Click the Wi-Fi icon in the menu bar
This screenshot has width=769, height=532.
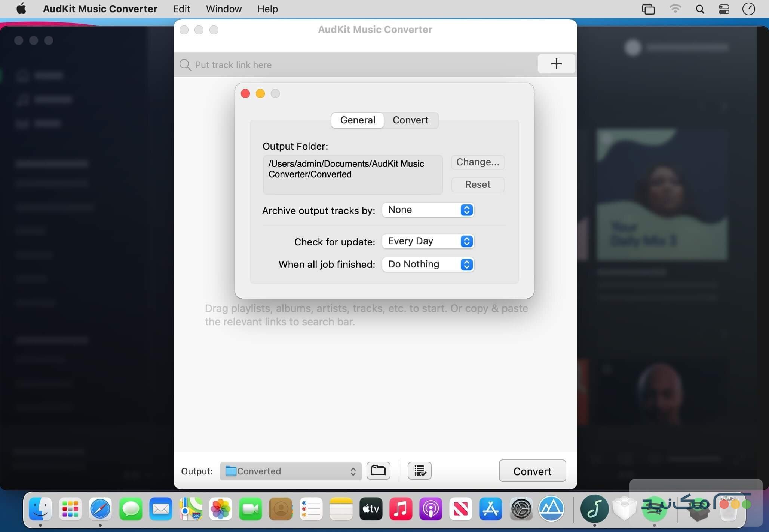pyautogui.click(x=676, y=9)
